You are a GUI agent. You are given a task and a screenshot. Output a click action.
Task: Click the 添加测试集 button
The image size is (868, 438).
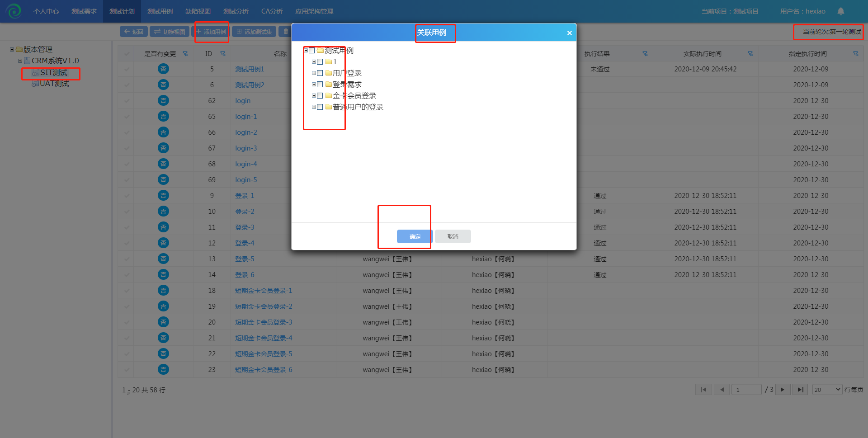[254, 32]
